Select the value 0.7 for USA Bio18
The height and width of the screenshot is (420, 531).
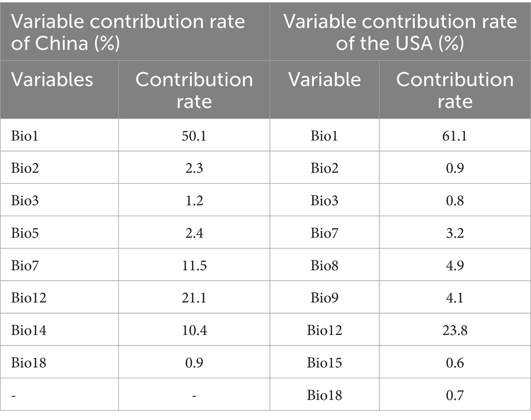[454, 395]
